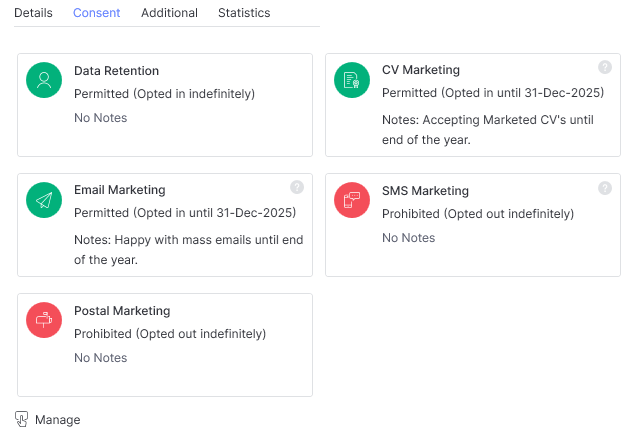Viewport: 636px width, 438px height.
Task: Open the Email Marketing help question mark
Action: tap(297, 187)
